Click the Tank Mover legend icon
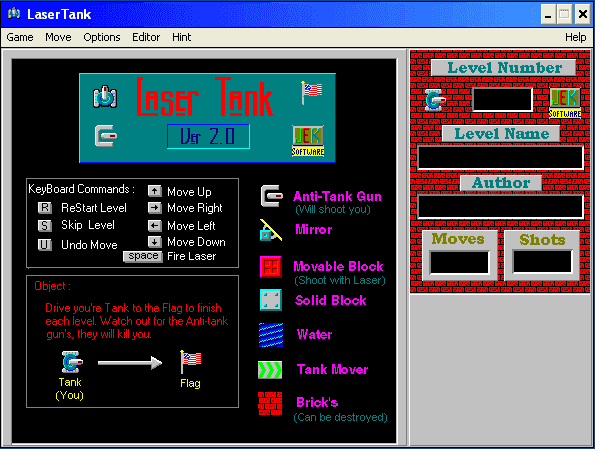Screen dimensions: 595x449 [x=270, y=370]
